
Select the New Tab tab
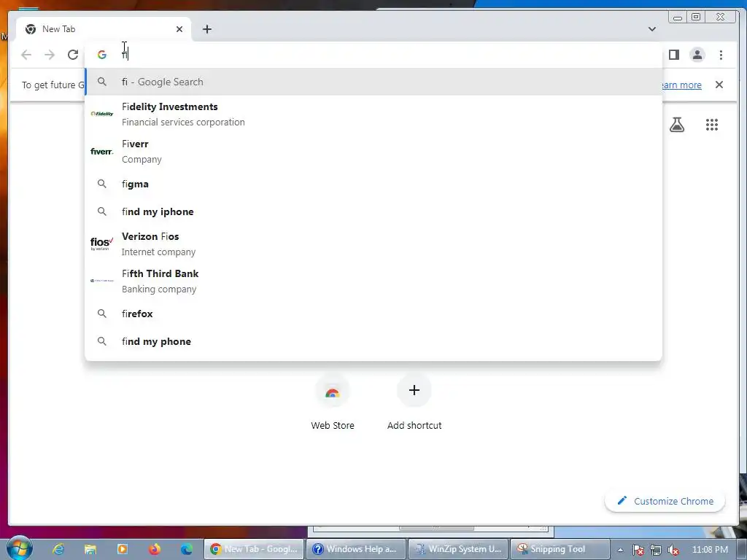click(104, 29)
